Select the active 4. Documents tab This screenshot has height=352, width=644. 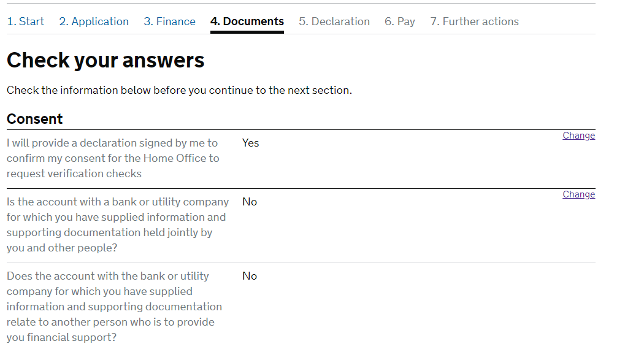point(247,21)
